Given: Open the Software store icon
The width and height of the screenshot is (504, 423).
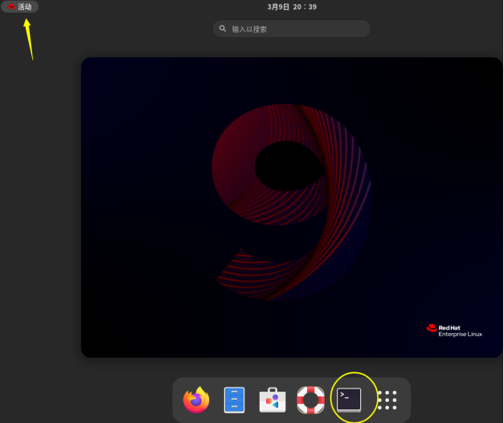Looking at the screenshot, I should (x=272, y=400).
